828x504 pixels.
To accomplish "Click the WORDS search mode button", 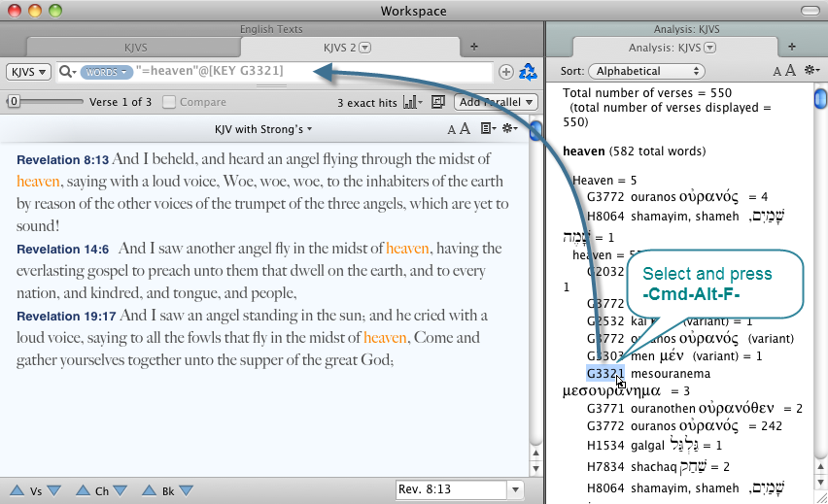I will [x=106, y=72].
